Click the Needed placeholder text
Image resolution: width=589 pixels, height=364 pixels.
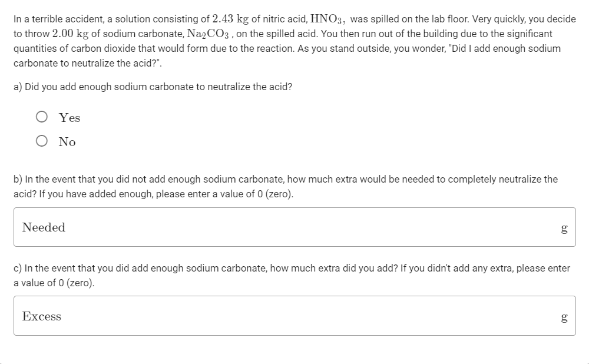tap(44, 227)
